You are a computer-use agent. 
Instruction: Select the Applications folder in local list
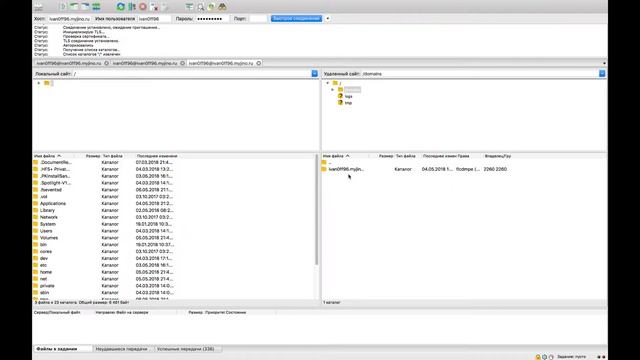click(x=53, y=203)
